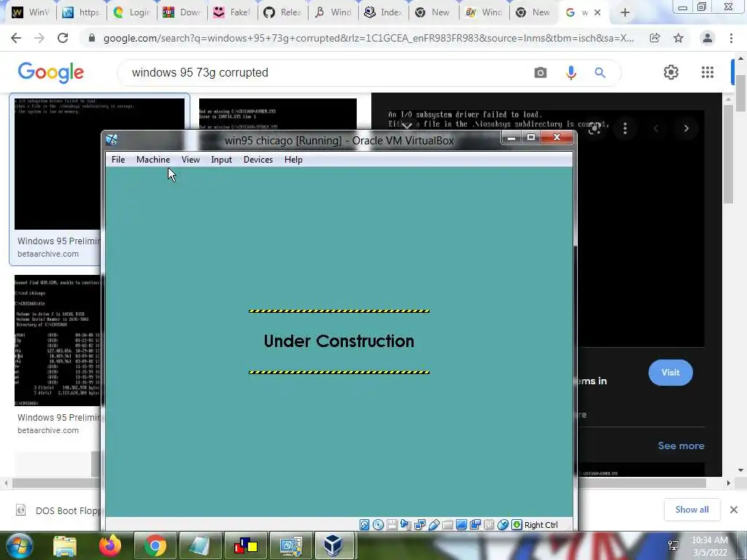Click the DOS Boot Floppy downloaded file

[57, 510]
